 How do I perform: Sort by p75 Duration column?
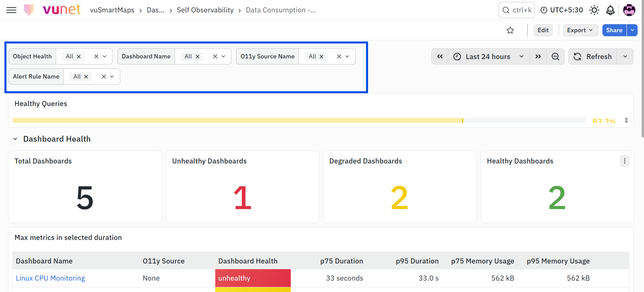pos(341,261)
